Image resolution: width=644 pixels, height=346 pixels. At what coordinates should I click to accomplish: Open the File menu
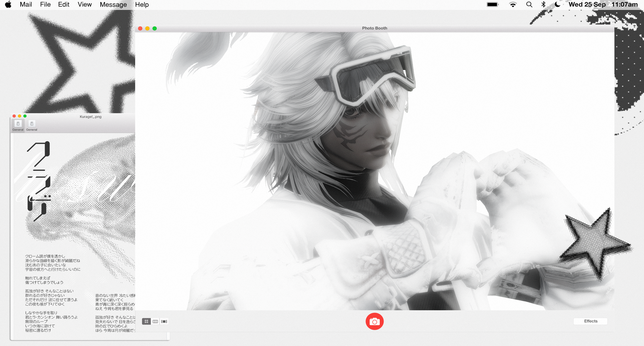tap(45, 5)
